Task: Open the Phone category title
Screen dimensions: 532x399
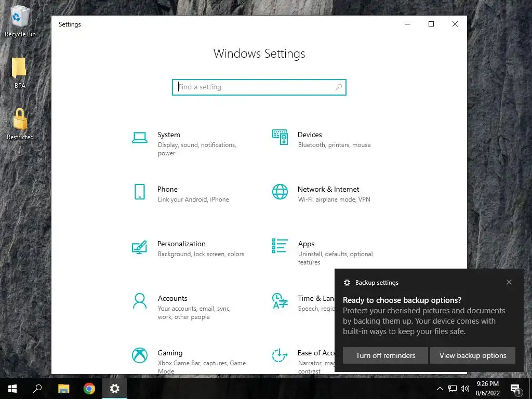Action: click(167, 189)
